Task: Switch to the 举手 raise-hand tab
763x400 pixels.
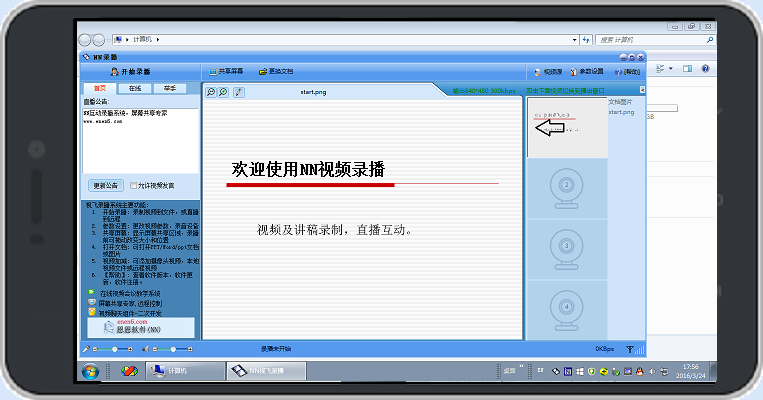Action: click(x=169, y=89)
